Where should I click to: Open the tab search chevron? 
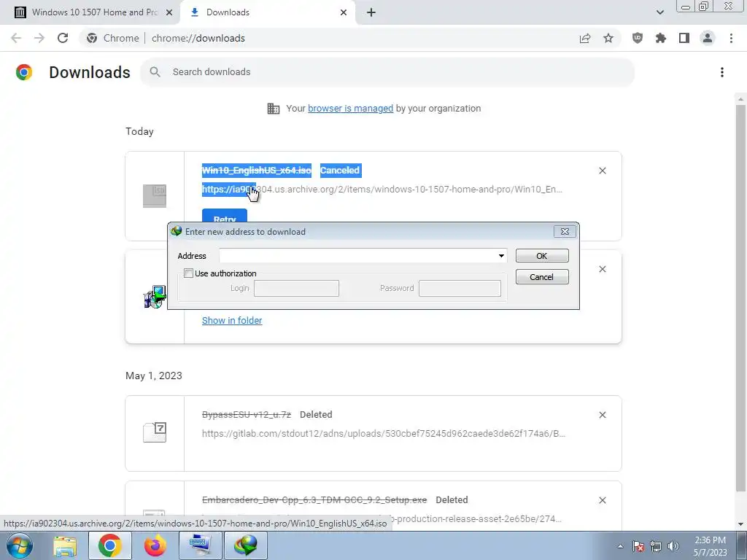point(659,12)
